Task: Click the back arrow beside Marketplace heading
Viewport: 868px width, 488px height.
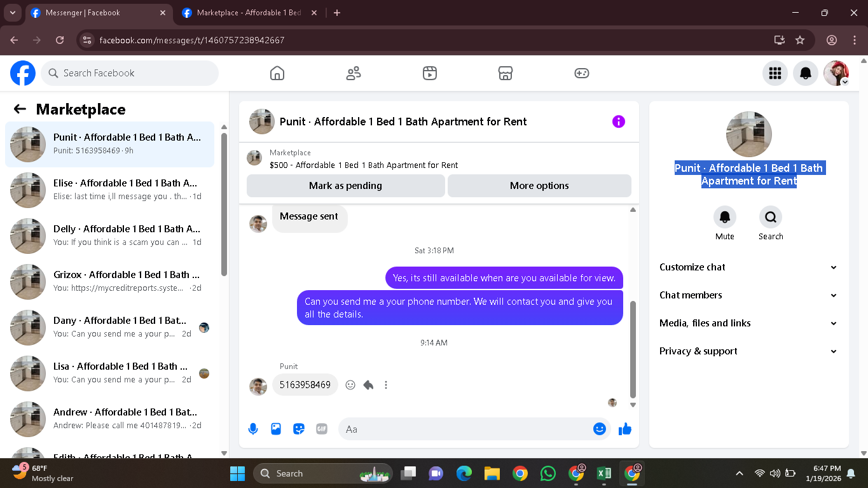Action: 20,109
